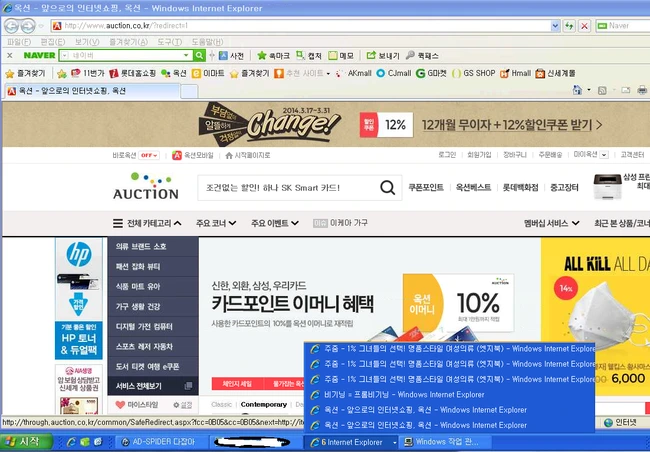
Task: Open a new blank browser tab
Action: click(x=189, y=91)
